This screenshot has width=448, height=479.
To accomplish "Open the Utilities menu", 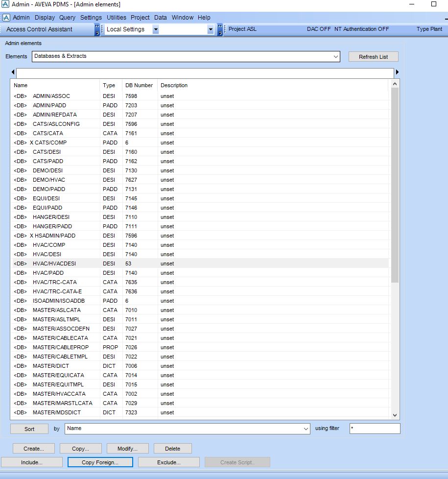I will 117,18.
